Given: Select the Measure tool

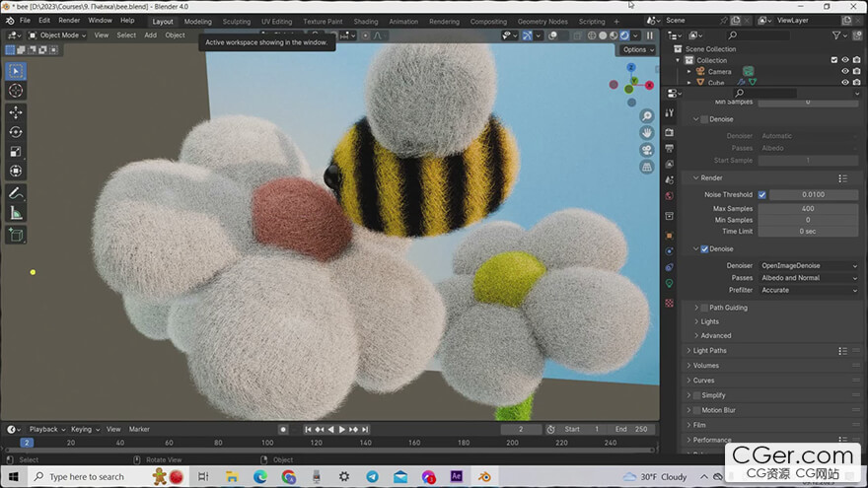Looking at the screenshot, I should (x=16, y=212).
